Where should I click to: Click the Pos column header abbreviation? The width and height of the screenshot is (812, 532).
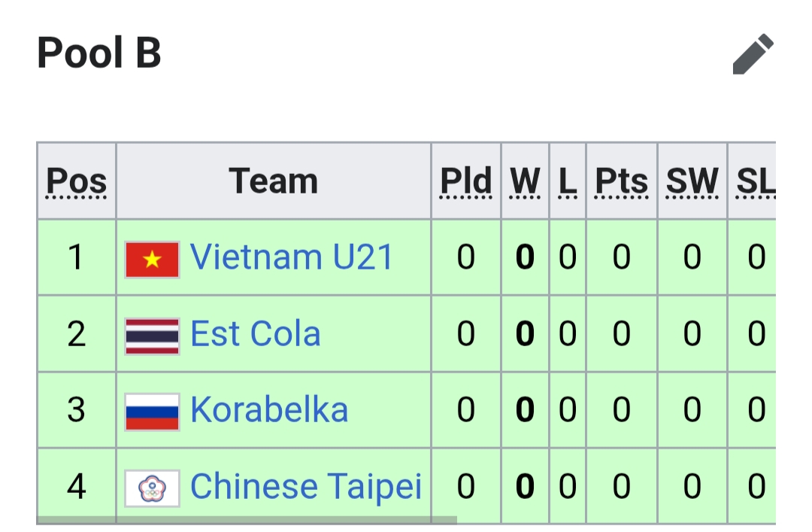pyautogui.click(x=77, y=181)
